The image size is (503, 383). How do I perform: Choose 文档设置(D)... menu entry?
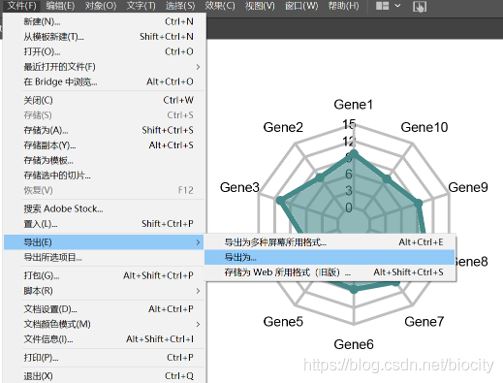tap(105, 309)
